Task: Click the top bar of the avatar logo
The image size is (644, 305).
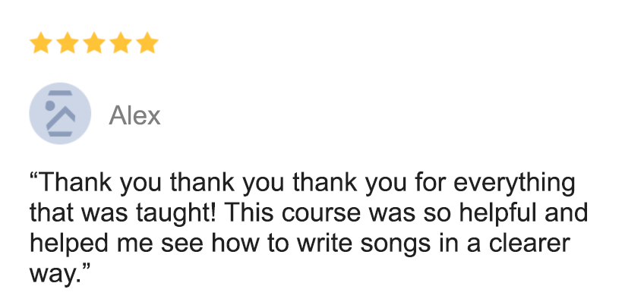Action: (61, 93)
